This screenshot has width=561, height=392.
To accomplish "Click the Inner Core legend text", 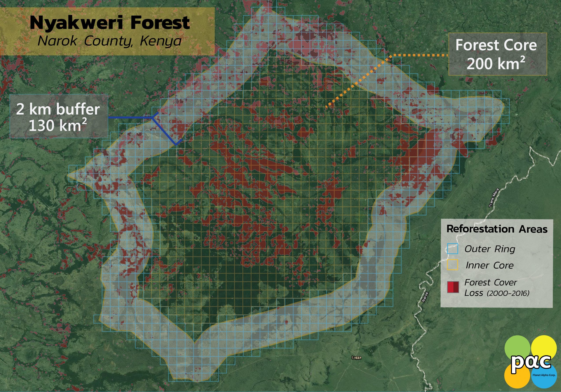I will click(x=490, y=265).
